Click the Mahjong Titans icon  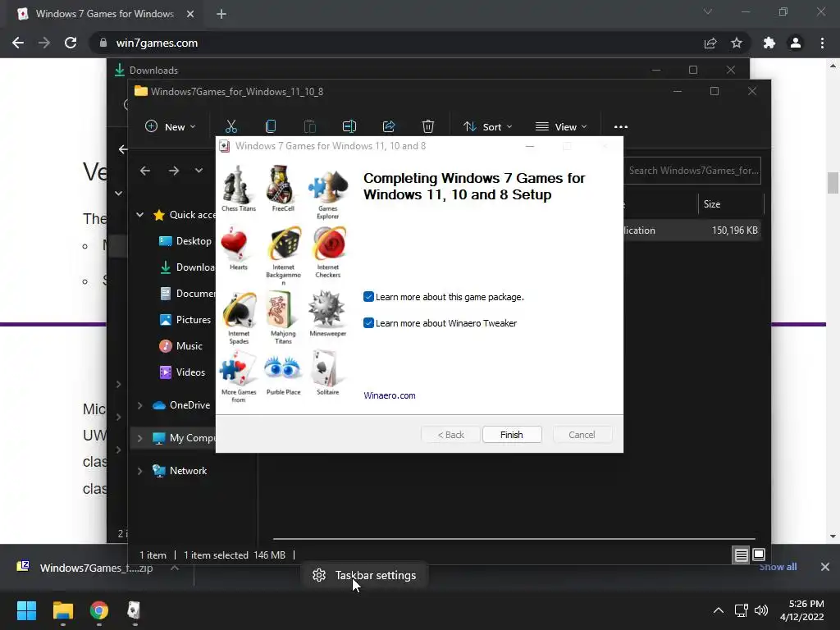(281, 309)
